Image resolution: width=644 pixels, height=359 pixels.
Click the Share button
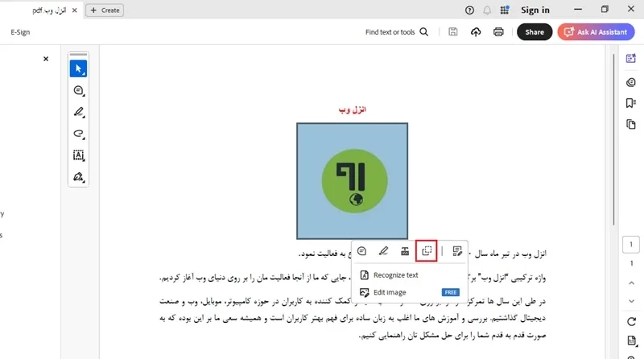[x=535, y=32]
